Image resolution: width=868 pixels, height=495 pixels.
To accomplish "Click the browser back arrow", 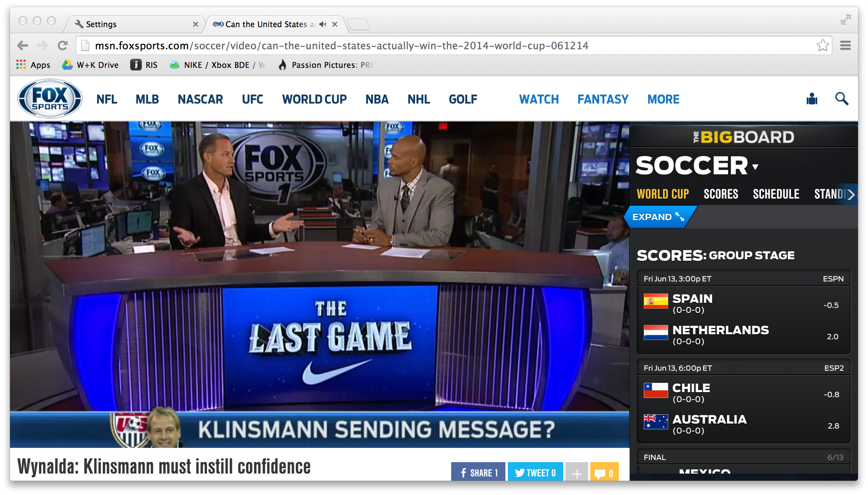I will pos(22,45).
